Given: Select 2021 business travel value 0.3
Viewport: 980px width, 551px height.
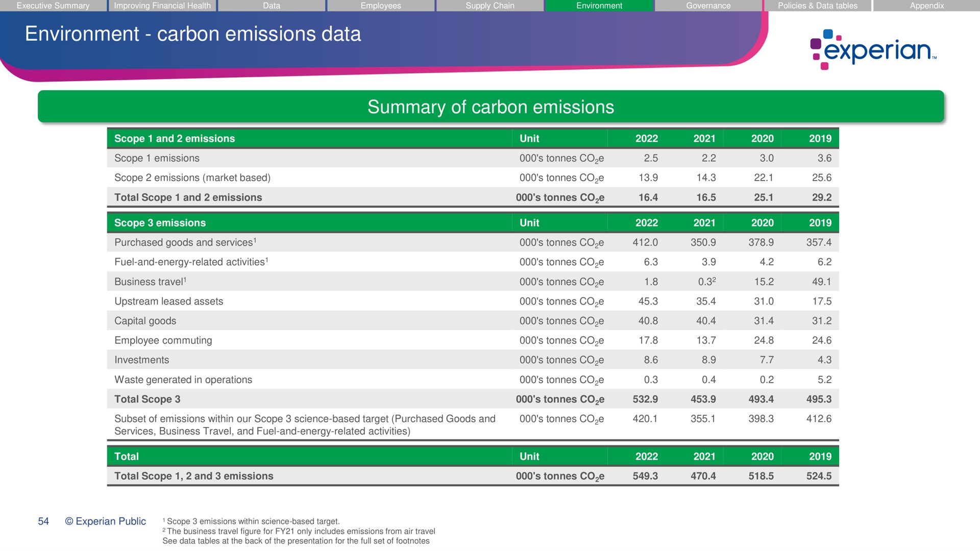Looking at the screenshot, I should pos(707,282).
